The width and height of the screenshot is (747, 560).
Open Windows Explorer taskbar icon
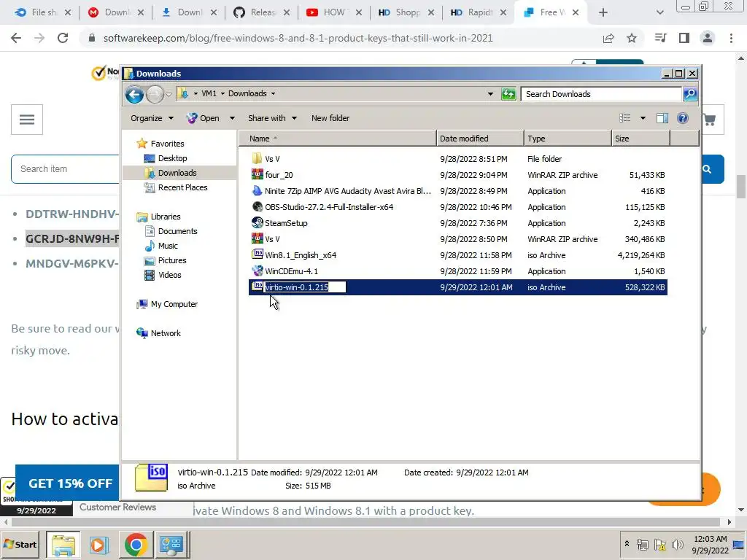(x=63, y=544)
